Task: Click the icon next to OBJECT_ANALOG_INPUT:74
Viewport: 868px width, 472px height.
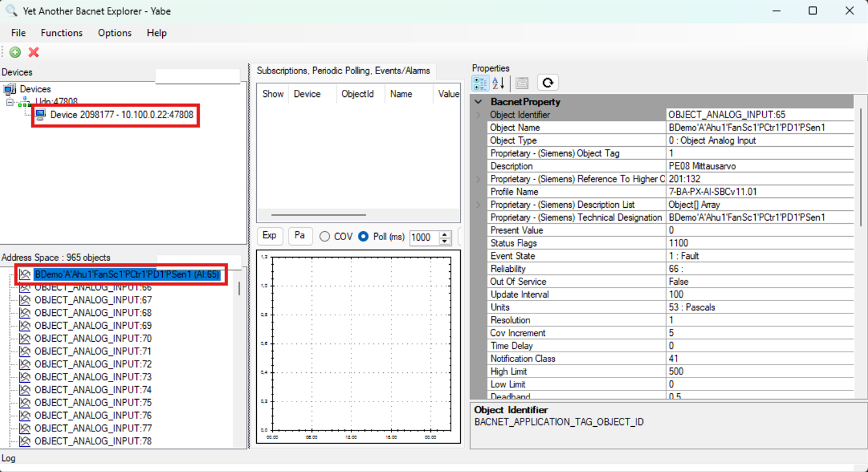Action: click(x=25, y=390)
